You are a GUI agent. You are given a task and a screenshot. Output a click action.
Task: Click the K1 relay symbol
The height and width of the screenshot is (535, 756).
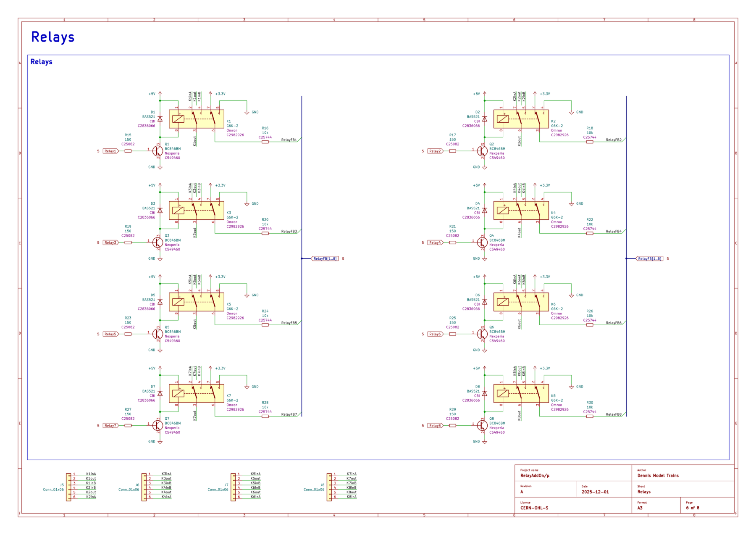196,119
